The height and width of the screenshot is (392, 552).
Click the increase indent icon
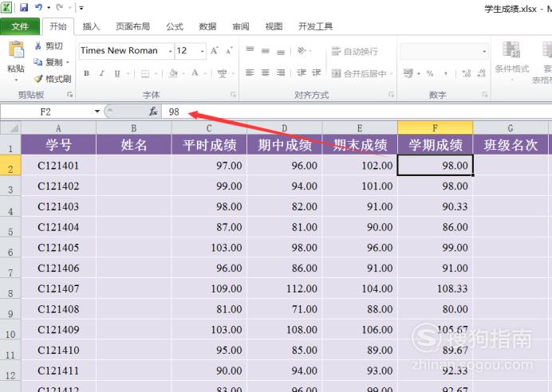[317, 73]
